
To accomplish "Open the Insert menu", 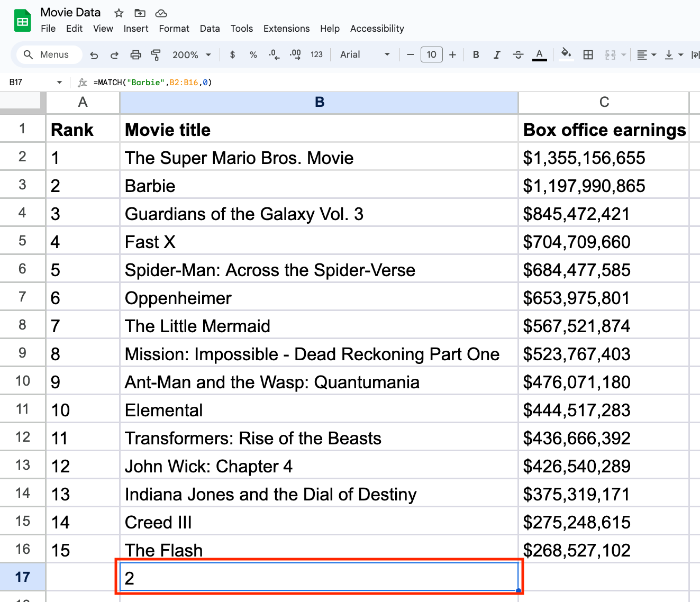I will coord(136,29).
